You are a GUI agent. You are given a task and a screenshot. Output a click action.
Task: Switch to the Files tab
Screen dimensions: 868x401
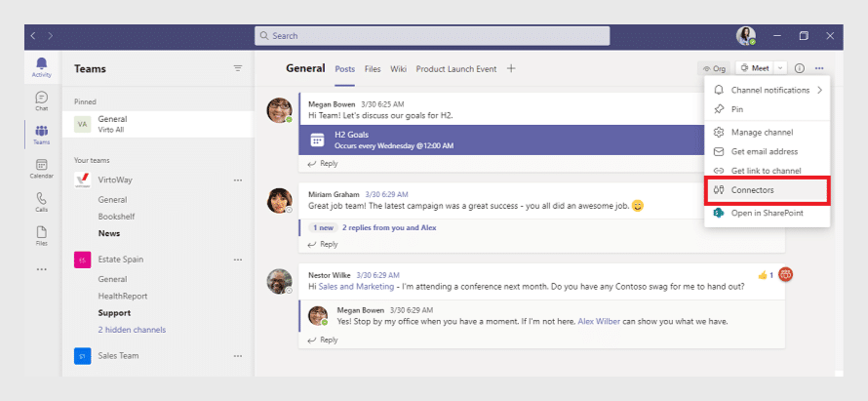(373, 69)
